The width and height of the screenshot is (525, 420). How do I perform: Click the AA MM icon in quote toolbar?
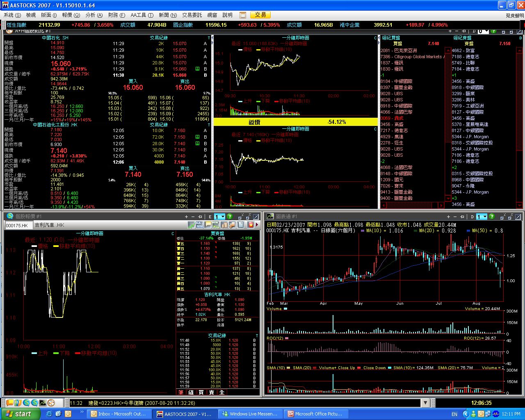[x=199, y=225]
